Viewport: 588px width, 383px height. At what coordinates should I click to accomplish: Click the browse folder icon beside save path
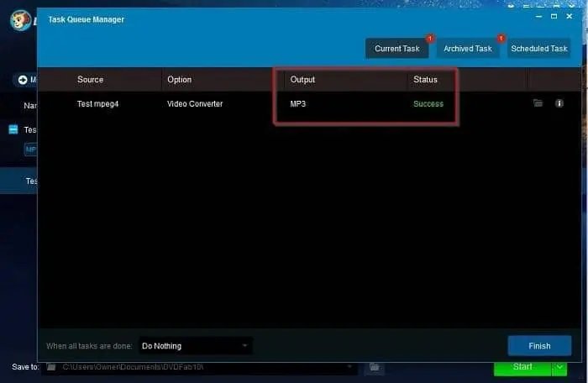click(374, 367)
